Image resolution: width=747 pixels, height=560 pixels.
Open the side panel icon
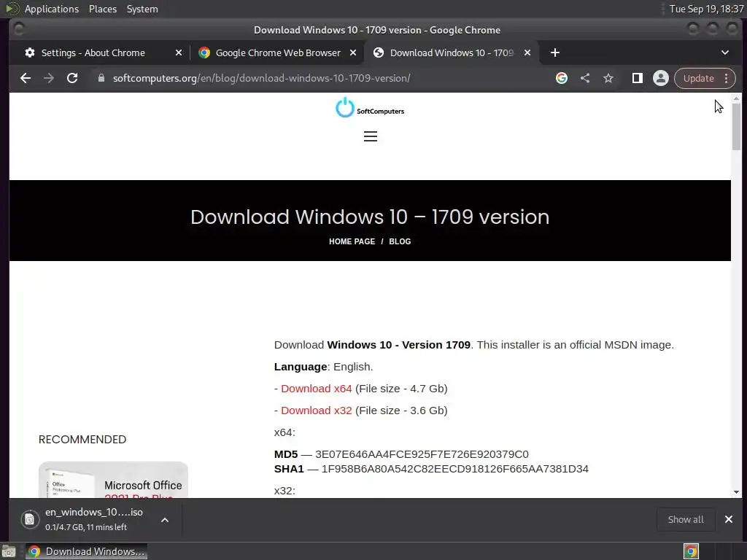(x=638, y=78)
